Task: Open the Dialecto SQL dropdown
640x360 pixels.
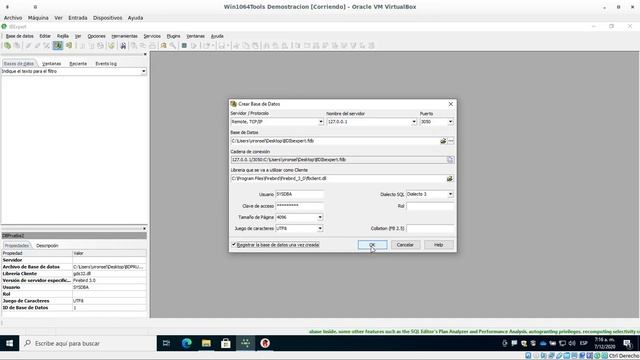Action: click(x=450, y=194)
